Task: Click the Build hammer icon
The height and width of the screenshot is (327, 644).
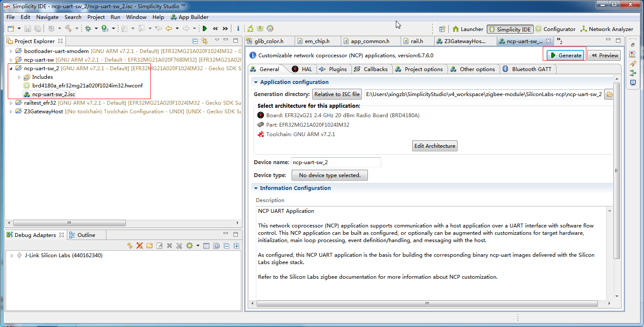Action: [x=68, y=29]
